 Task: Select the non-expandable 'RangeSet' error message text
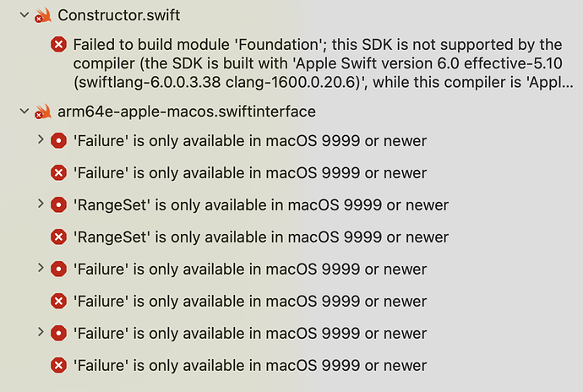[x=261, y=237]
